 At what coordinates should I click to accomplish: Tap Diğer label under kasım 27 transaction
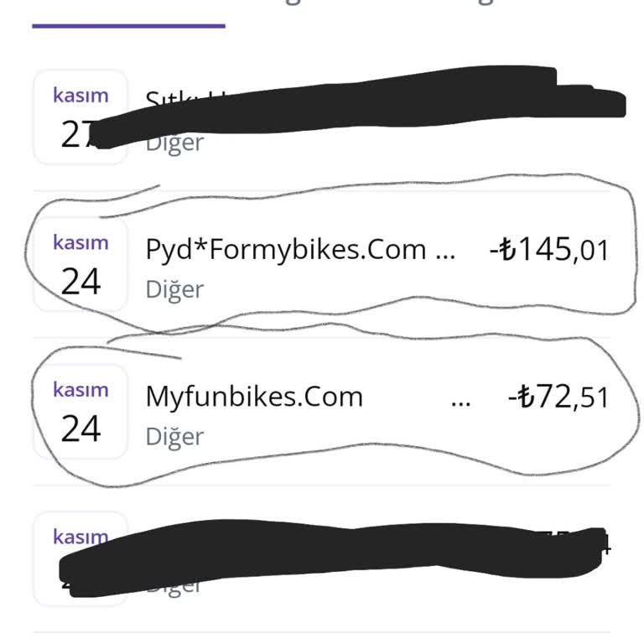point(174,143)
